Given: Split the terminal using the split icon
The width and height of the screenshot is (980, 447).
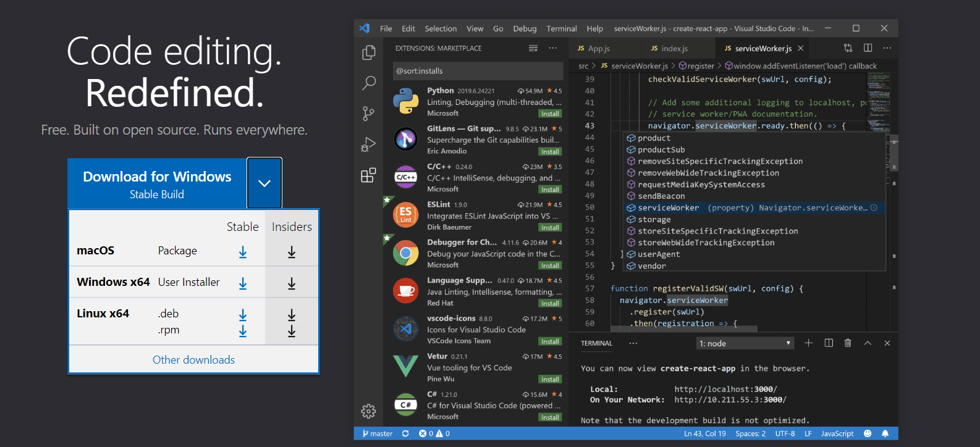Looking at the screenshot, I should click(829, 343).
